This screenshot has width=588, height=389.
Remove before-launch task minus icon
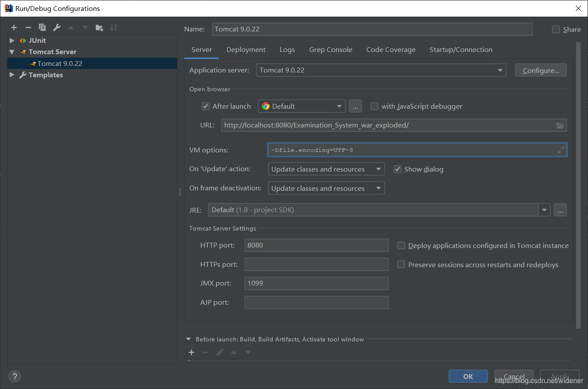205,352
